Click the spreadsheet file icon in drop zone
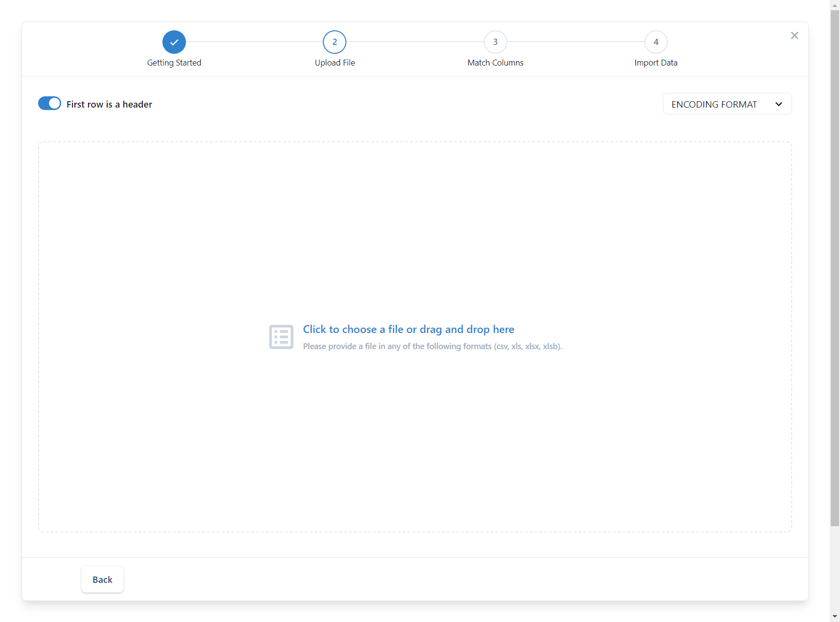 [x=281, y=337]
